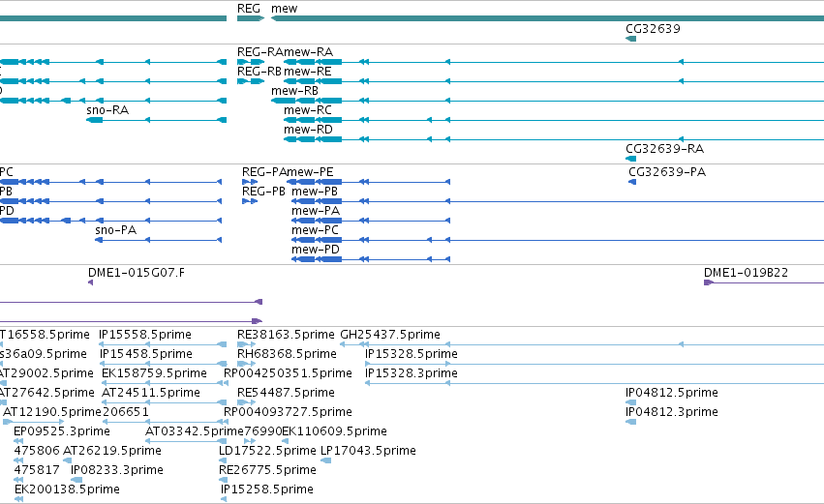This screenshot has height=504, width=824.
Task: Open the EP09525.3prime EST label
Action: [x=62, y=432]
